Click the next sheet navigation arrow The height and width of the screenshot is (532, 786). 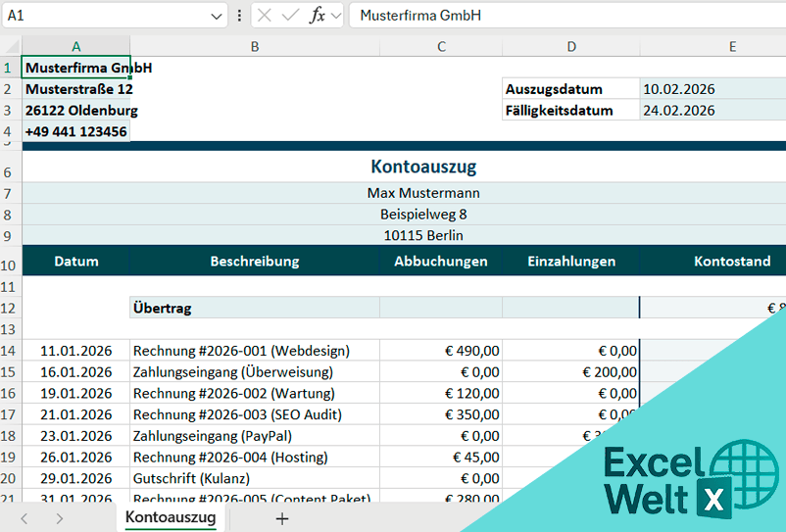point(59,518)
